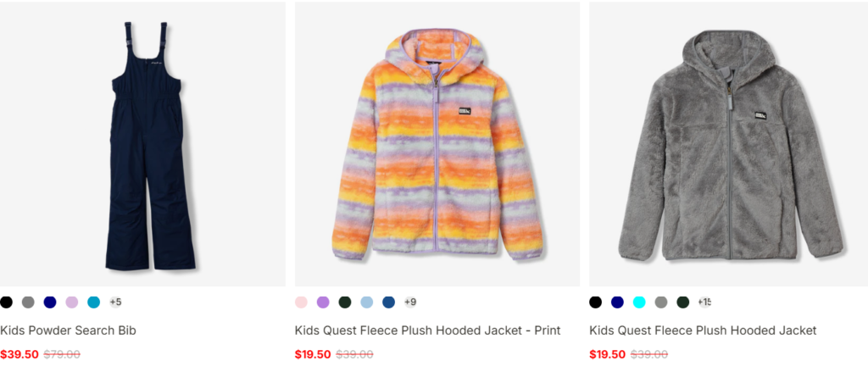Pick dark green swatch for Print Jacket

tap(345, 303)
